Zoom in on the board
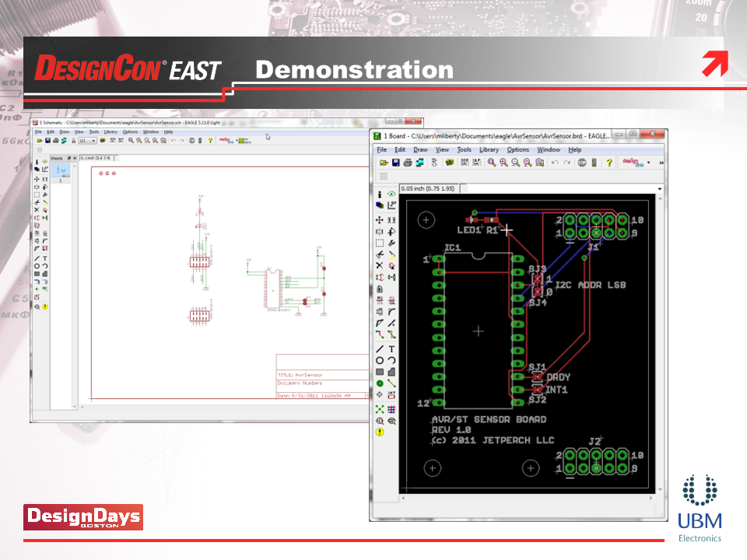 pos(503,163)
